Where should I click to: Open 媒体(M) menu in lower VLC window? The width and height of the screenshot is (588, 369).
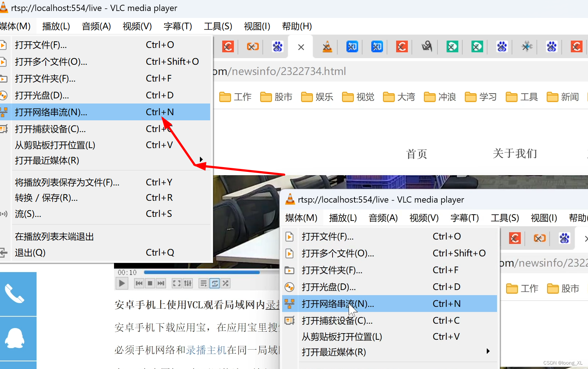[x=301, y=218]
